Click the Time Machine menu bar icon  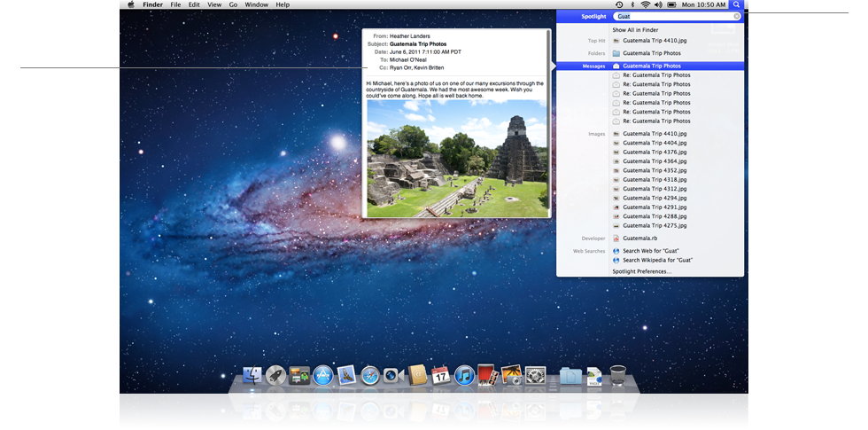pyautogui.click(x=618, y=4)
